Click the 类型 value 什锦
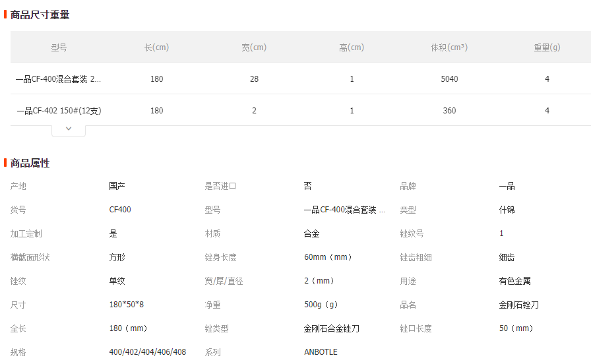This screenshot has width=591, height=364. click(x=507, y=210)
